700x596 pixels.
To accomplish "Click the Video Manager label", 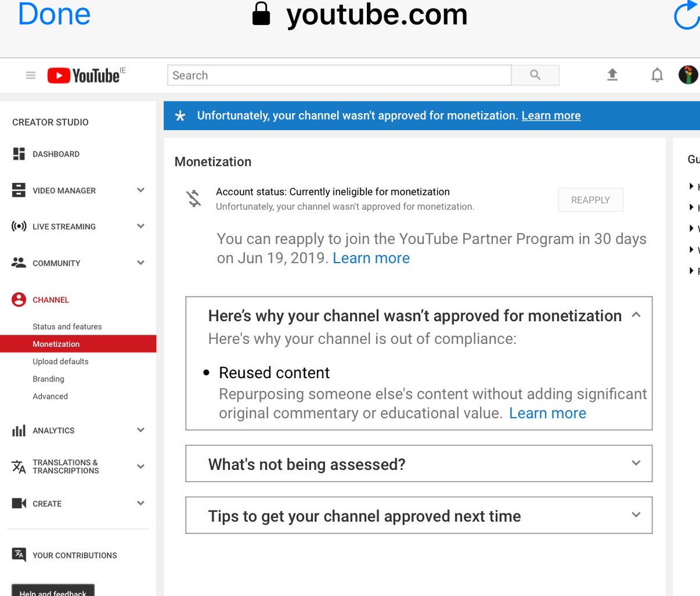I will [x=64, y=190].
